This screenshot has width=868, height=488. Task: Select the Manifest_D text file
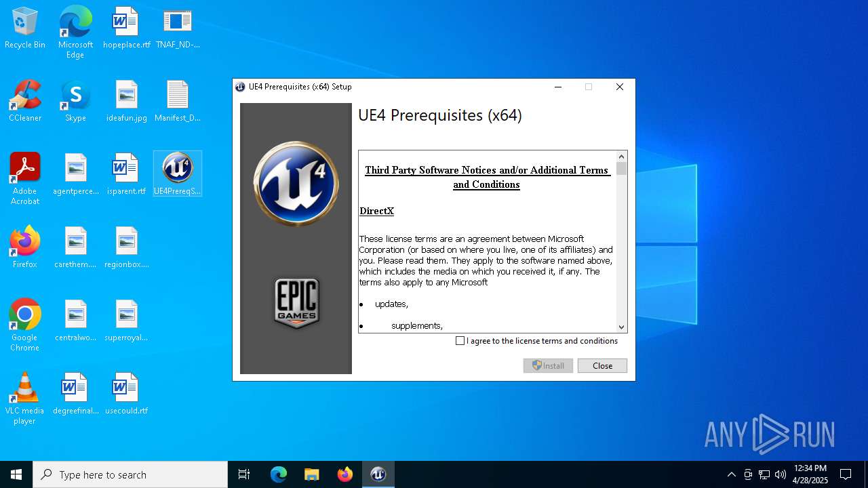pos(178,102)
